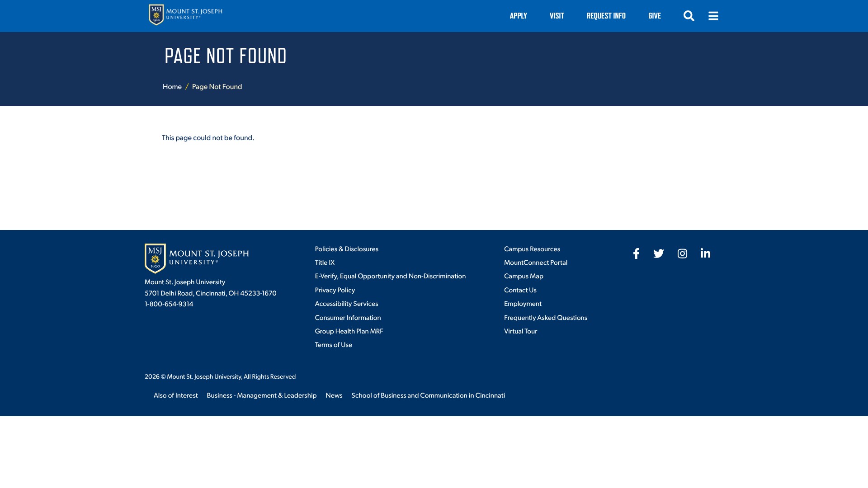
Task: Open the Privacy Policy link
Action: pos(335,290)
